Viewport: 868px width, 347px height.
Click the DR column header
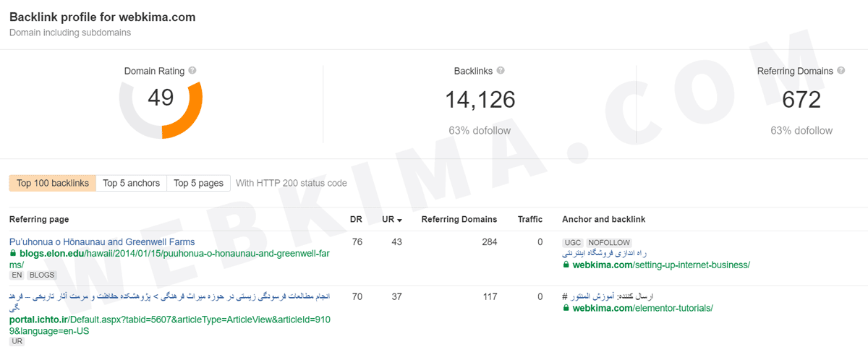pos(357,219)
